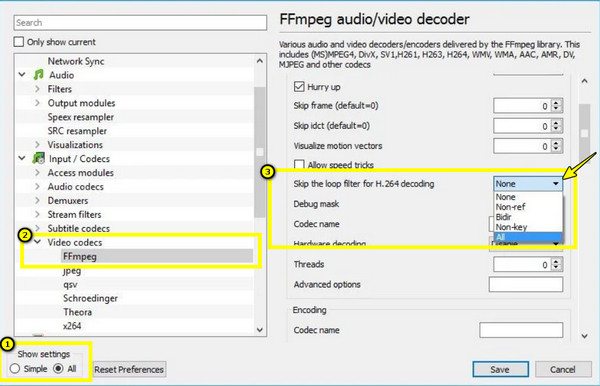
Task: Click up arrow of the tree scrollbar
Action: (260, 61)
